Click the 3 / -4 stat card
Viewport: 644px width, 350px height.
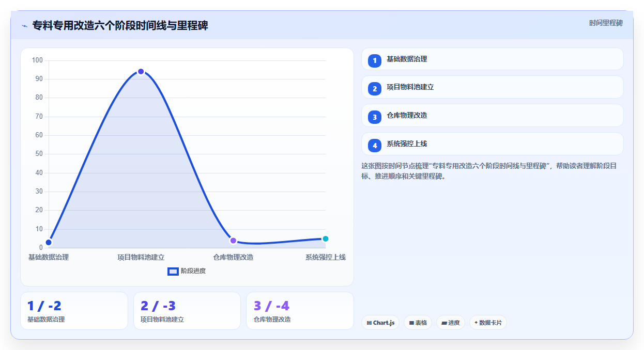(x=300, y=311)
